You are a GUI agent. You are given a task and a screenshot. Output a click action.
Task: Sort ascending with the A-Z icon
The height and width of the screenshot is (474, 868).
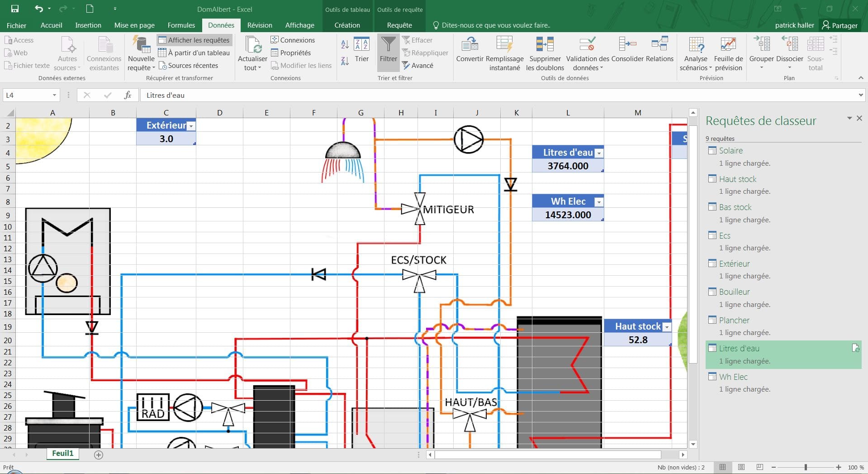coord(345,44)
